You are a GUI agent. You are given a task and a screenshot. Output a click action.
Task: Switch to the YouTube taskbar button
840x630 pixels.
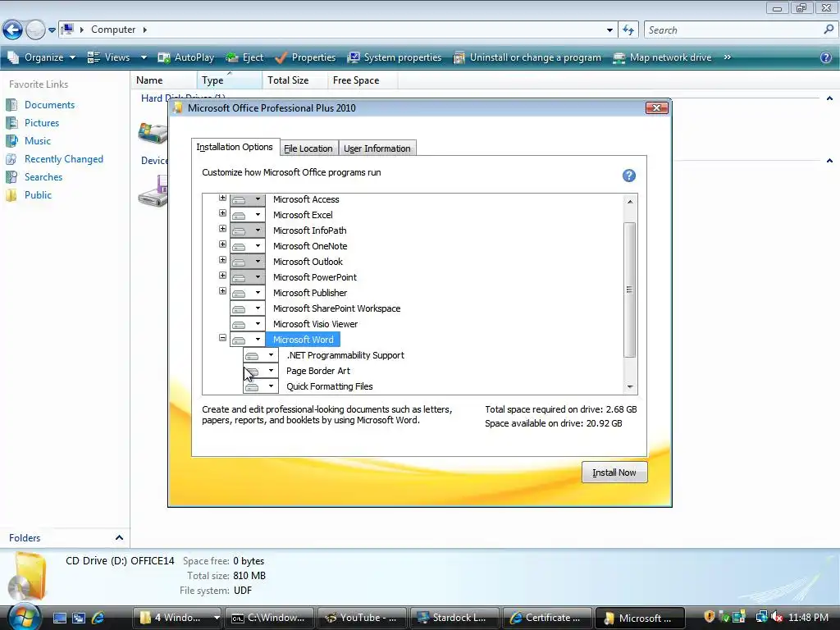[362, 618]
